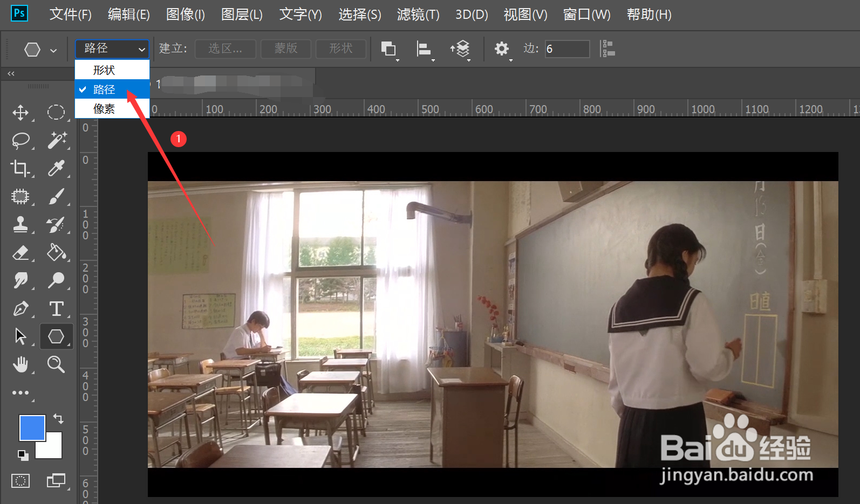Click the white background color swatch
The image size is (860, 504).
click(x=54, y=450)
